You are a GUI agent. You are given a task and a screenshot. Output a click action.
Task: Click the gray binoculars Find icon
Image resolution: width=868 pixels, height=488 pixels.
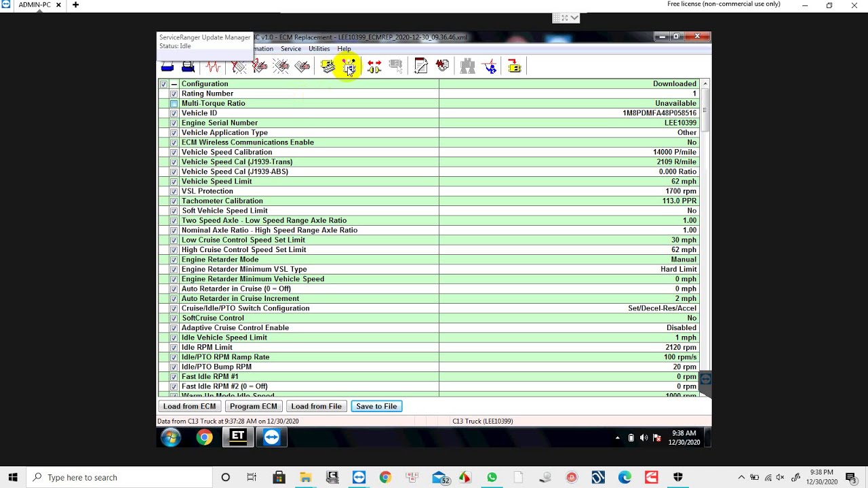(468, 66)
